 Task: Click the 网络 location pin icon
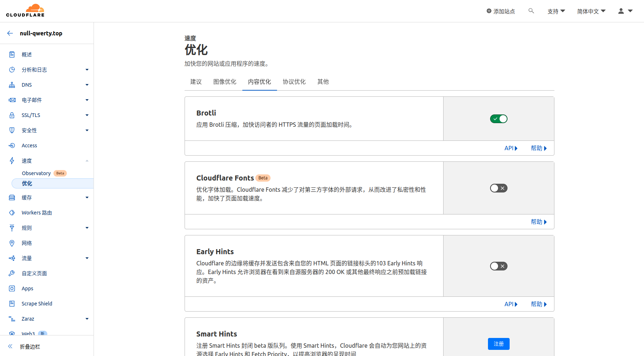[12, 243]
